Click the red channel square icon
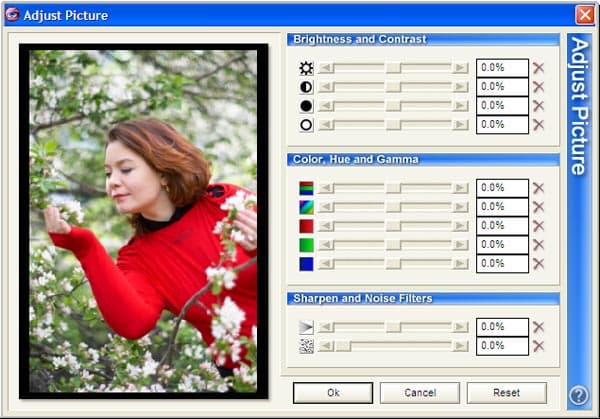Image resolution: width=600 pixels, height=419 pixels. click(x=306, y=226)
